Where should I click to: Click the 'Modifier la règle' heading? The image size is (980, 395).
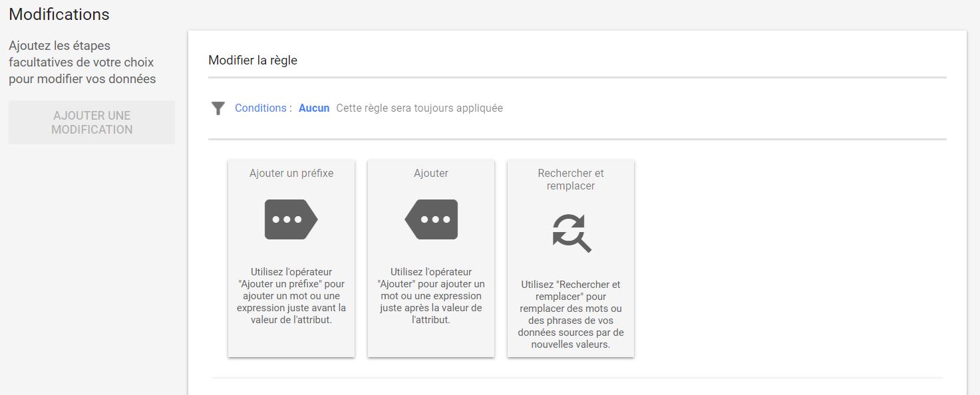[253, 61]
